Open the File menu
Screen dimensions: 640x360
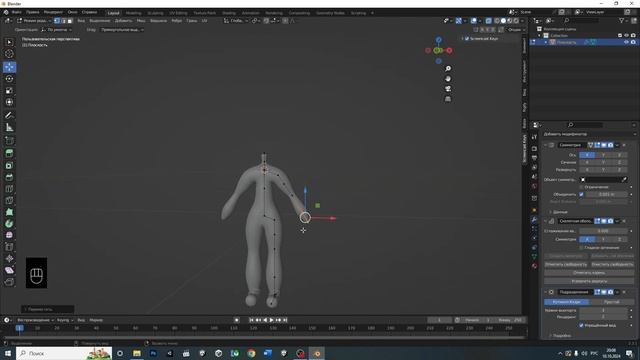click(17, 12)
